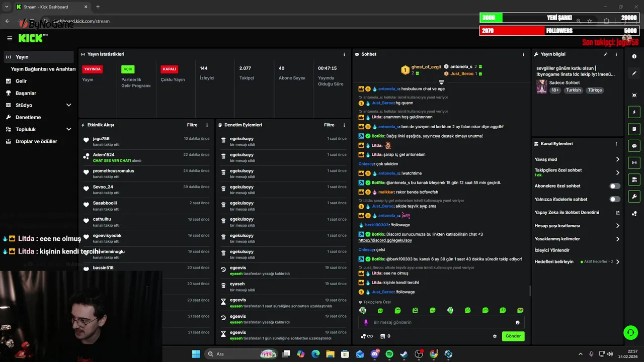Image resolution: width=644 pixels, height=362 pixels.
Task: Edit stream info with the pencil icon in Yayın bilgisi
Action: (x=605, y=54)
